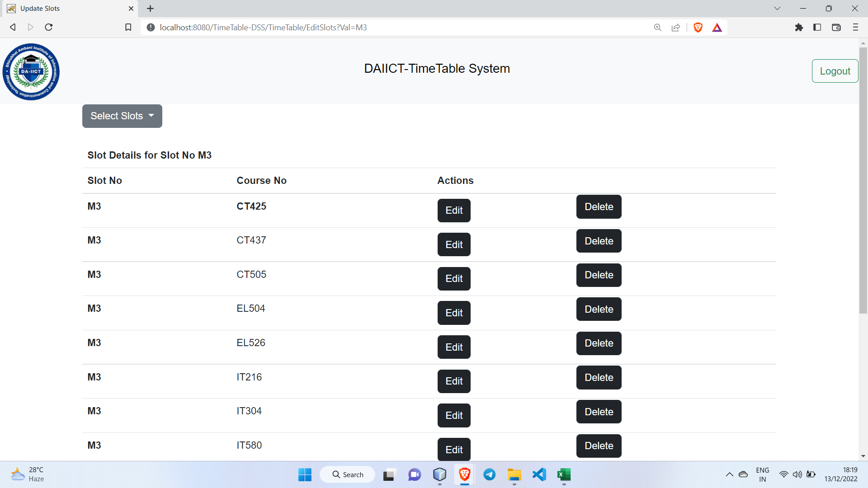Click the Logout button
The width and height of the screenshot is (868, 488).
[x=835, y=71]
